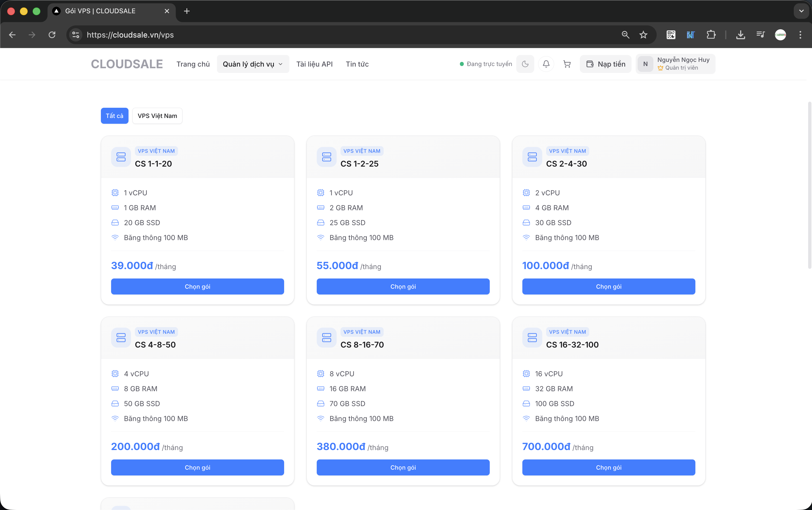
Task: Open tab search dropdown arrow
Action: click(801, 11)
